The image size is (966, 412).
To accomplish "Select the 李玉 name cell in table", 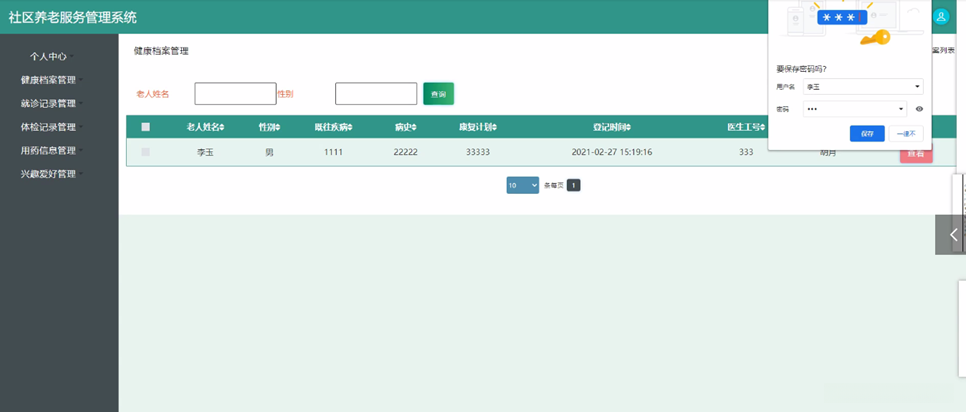I will 205,151.
